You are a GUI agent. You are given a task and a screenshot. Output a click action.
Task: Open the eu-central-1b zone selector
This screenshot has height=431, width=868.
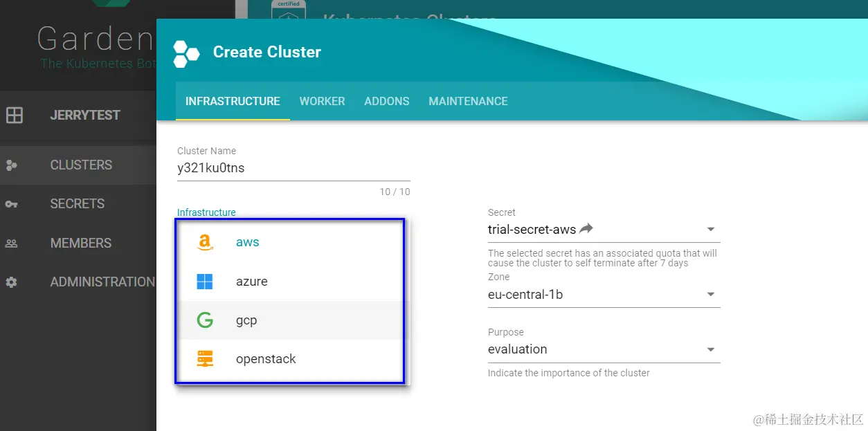(x=604, y=295)
